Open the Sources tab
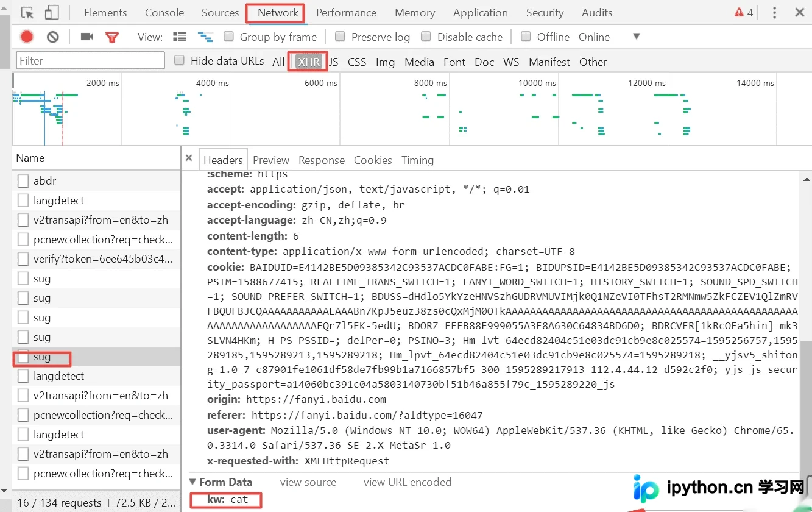Screen dimensions: 812x512 click(220, 13)
